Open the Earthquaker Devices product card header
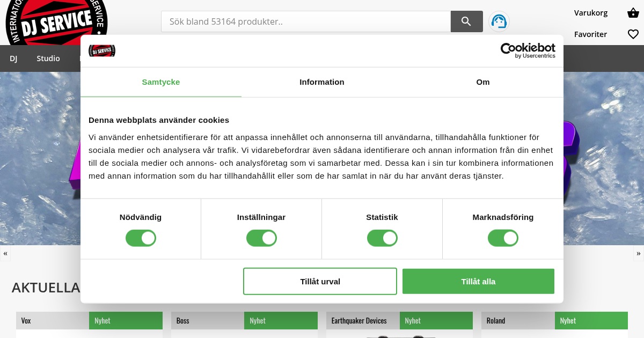 coord(363,321)
